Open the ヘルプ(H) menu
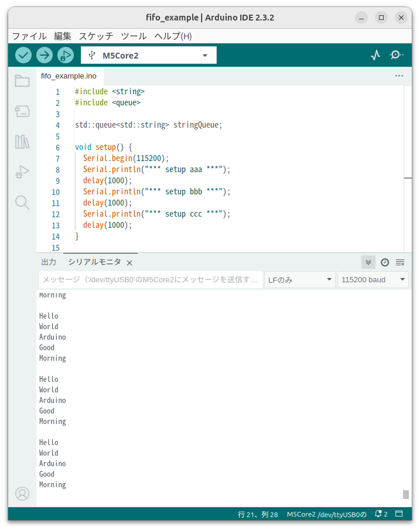Screen dimensions: 420x530 click(x=173, y=36)
